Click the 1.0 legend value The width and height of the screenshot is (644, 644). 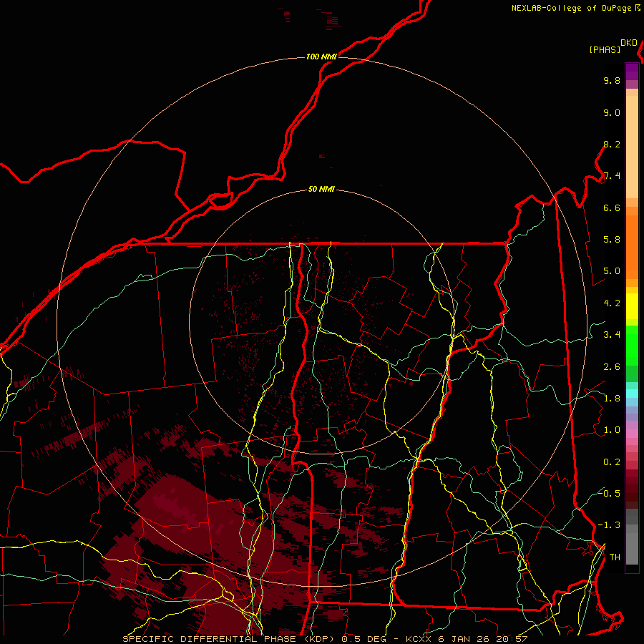coord(612,430)
